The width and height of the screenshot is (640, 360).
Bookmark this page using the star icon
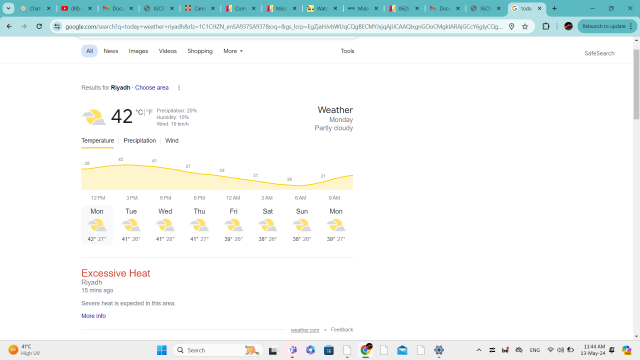(525, 27)
